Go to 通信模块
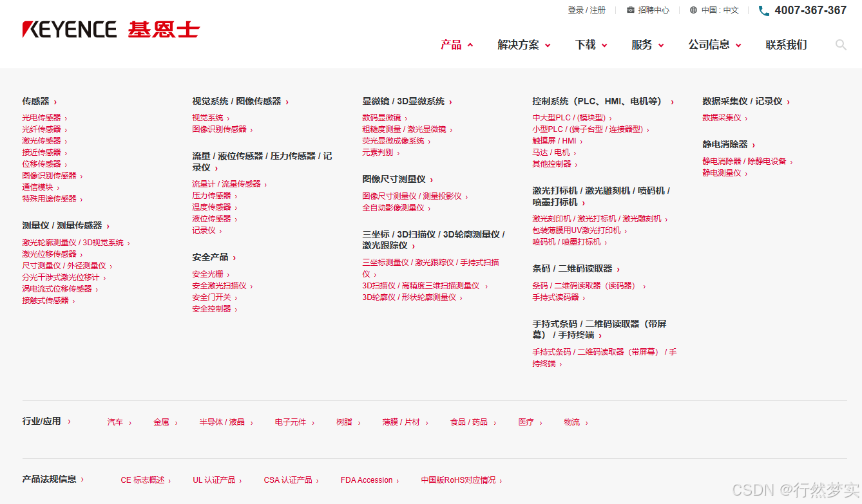 pos(41,187)
